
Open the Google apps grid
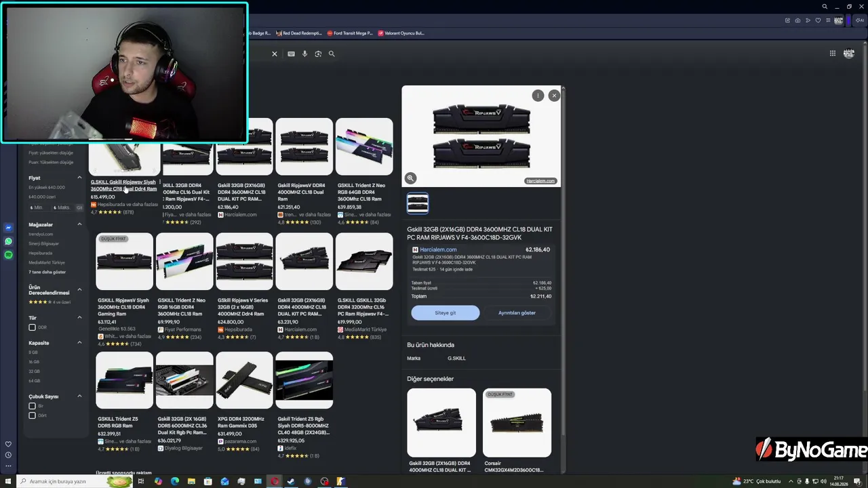click(x=833, y=54)
